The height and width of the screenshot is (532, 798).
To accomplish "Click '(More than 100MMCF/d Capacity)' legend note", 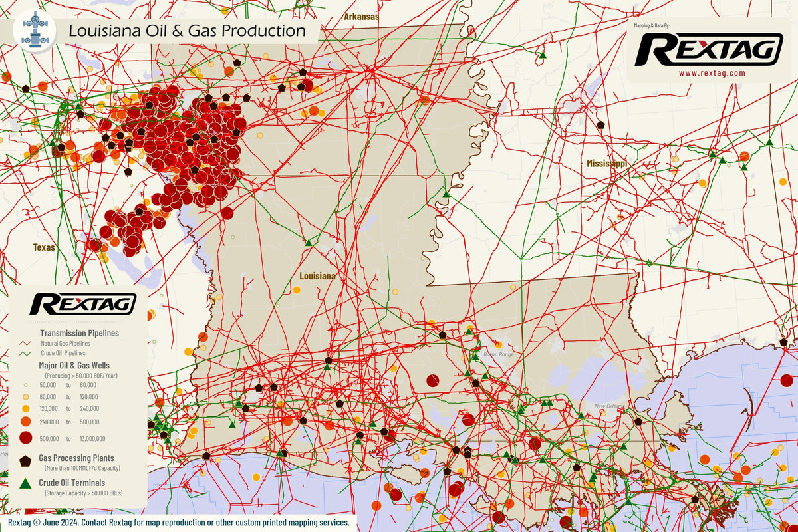I will pos(82,468).
